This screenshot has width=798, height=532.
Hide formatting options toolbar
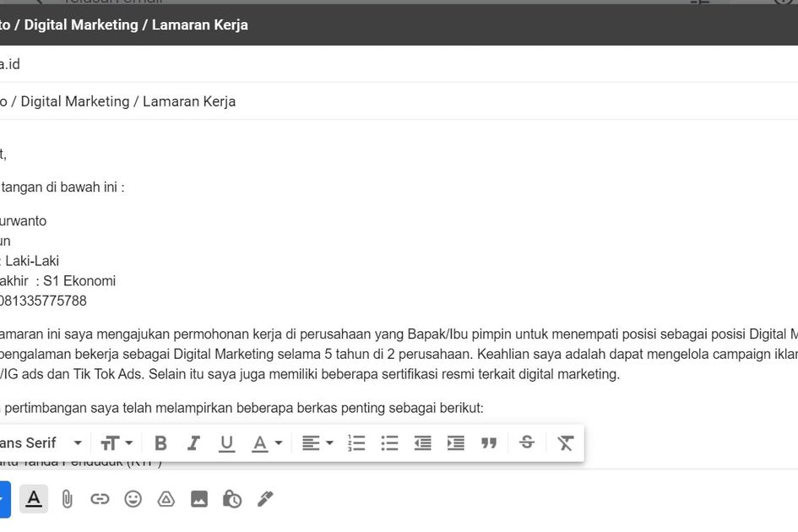[34, 499]
